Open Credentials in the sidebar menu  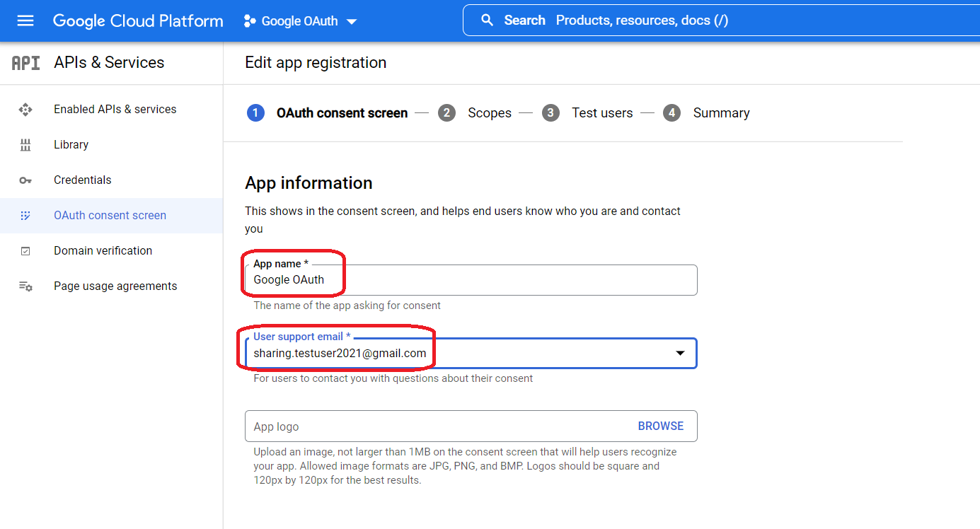pos(83,180)
